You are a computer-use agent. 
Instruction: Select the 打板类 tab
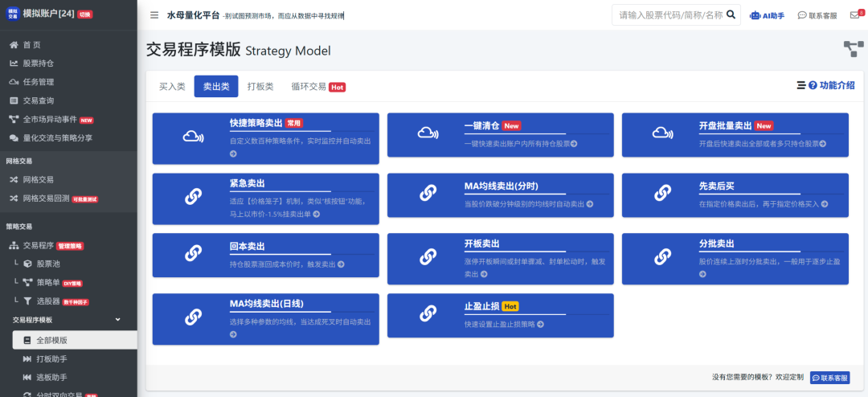click(260, 86)
